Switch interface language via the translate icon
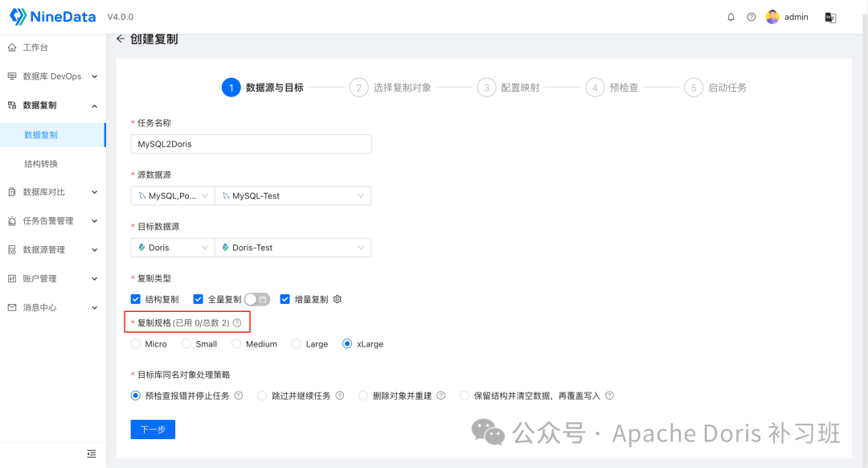 point(829,16)
